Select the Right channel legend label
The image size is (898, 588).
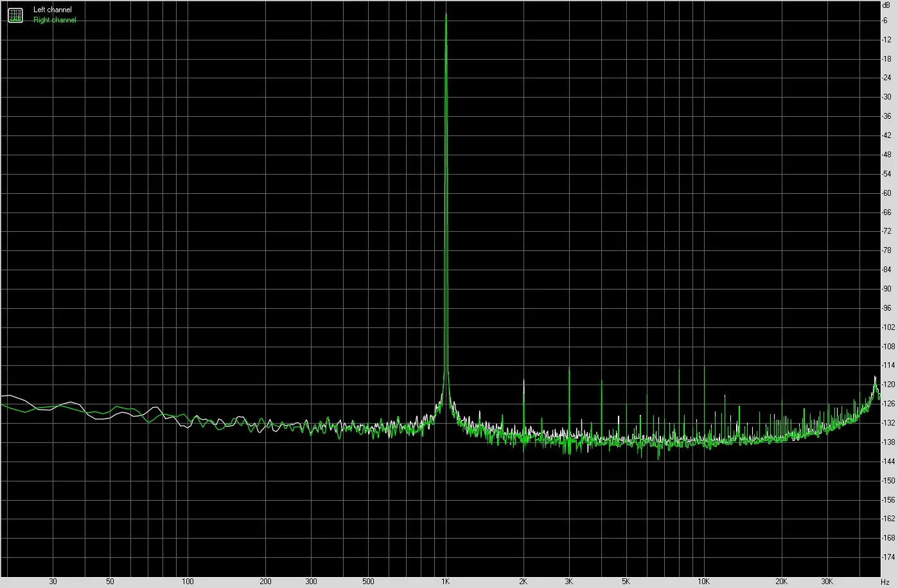(x=55, y=20)
